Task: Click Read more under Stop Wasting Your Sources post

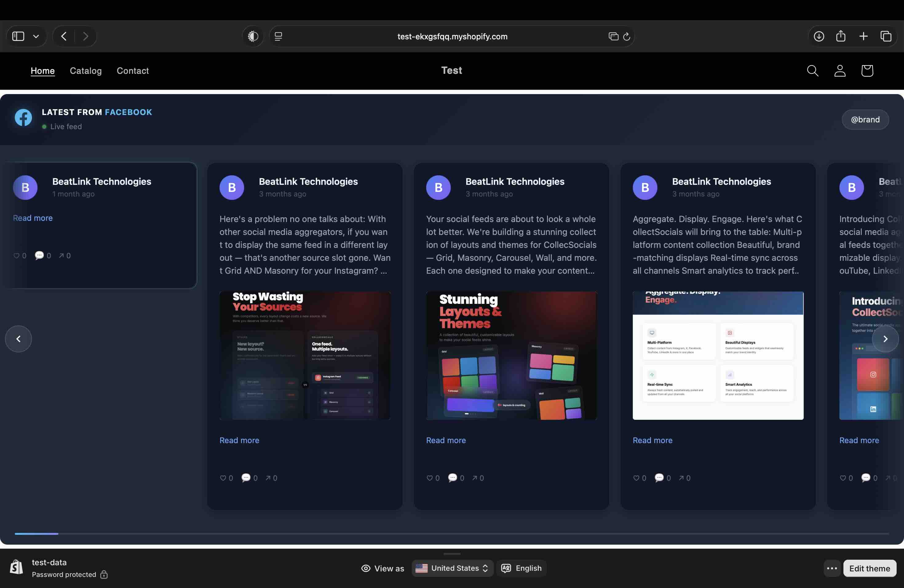Action: pyautogui.click(x=239, y=440)
